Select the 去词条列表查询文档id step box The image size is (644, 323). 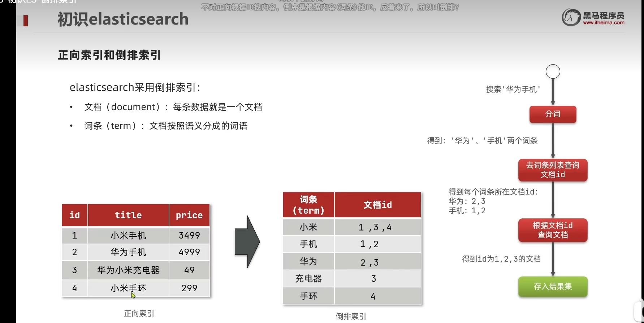click(553, 170)
